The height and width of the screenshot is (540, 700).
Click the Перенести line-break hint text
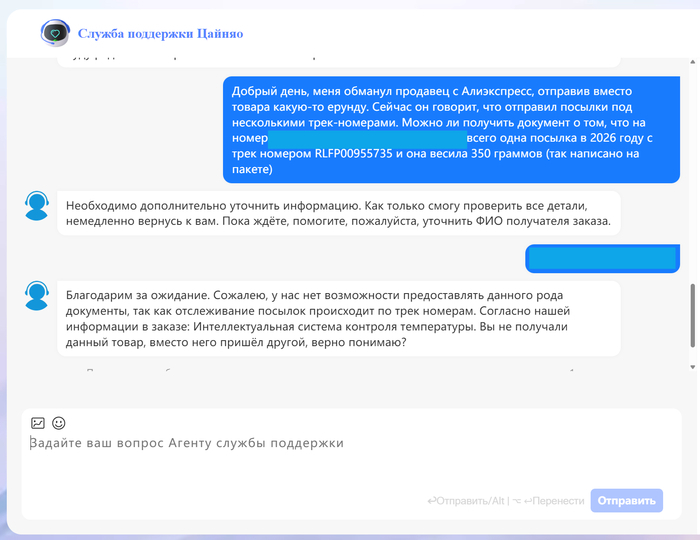[548, 500]
